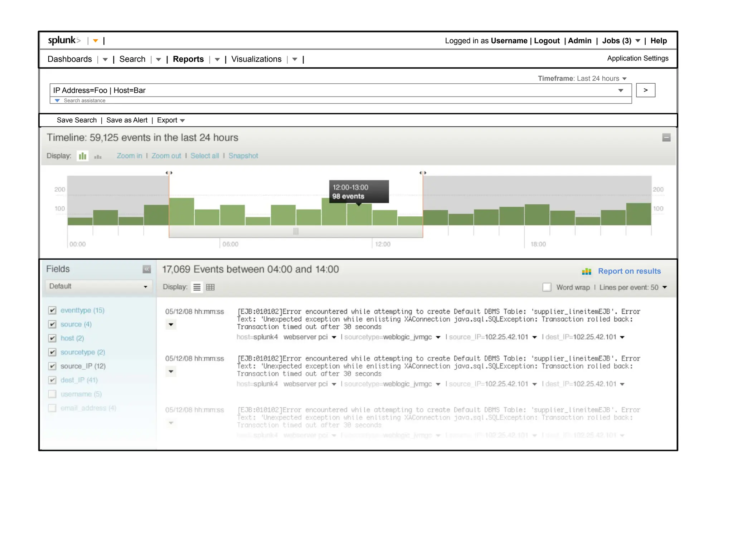Screen dimensions: 733x560
Task: Enable the Word wrap checkbox
Action: (x=547, y=287)
